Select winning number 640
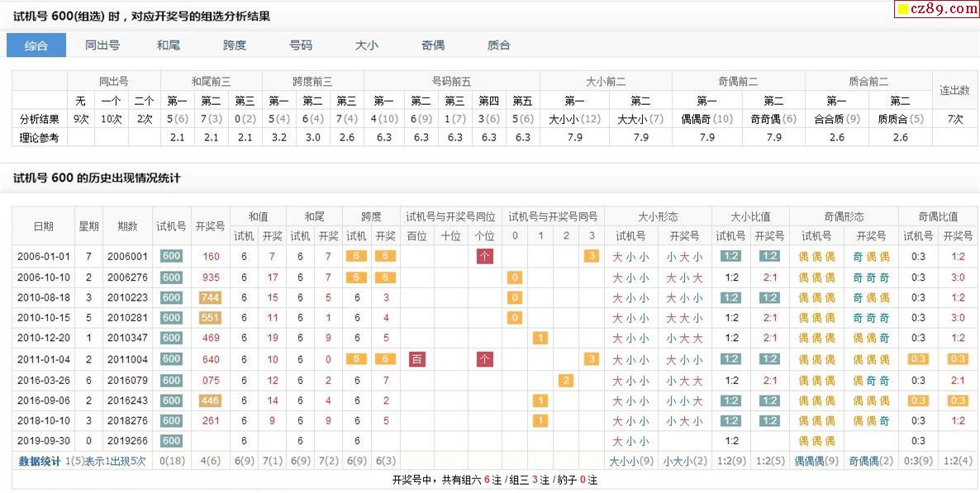This screenshot has width=980, height=493. [211, 358]
